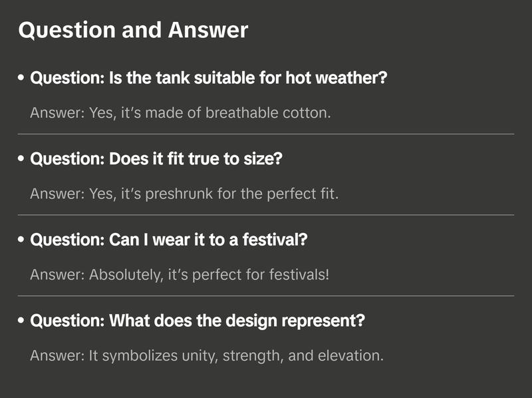
Task: Click the divider below the breathable cotton answer
Action: pyautogui.click(x=266, y=134)
